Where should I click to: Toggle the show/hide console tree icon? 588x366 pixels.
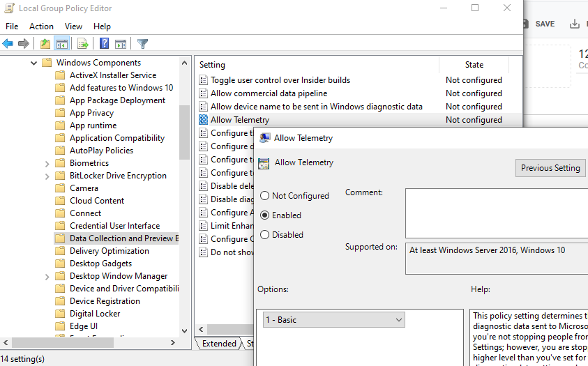tap(61, 43)
